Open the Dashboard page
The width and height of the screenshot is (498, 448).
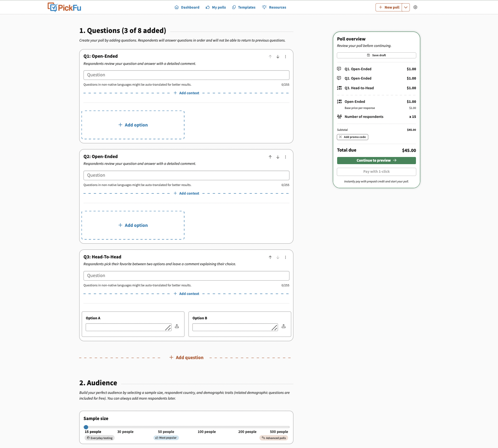187,7
